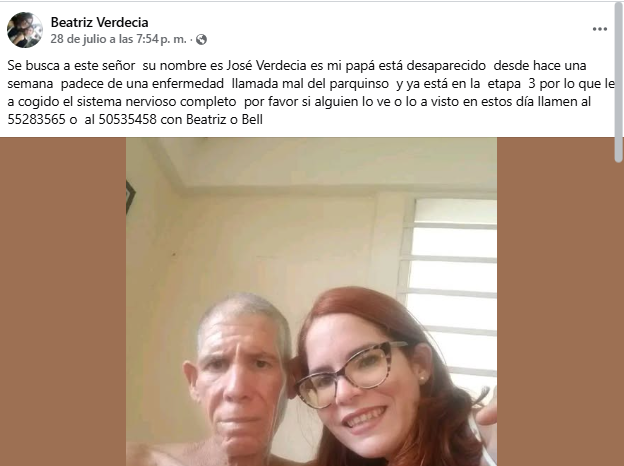This screenshot has height=466, width=624.
Task: Open the three-dot post options menu
Action: 600,29
